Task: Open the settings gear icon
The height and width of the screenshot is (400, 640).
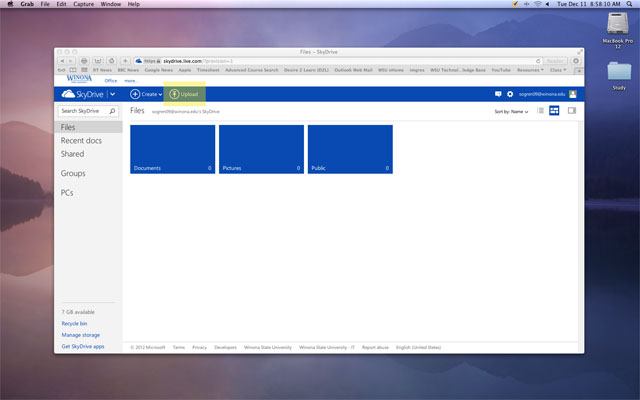Action: [x=510, y=94]
